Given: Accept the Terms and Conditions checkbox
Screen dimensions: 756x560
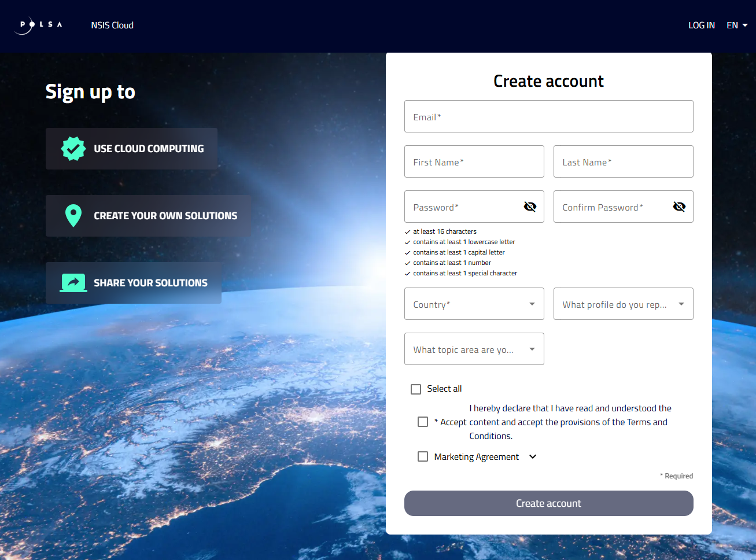Looking at the screenshot, I should point(423,422).
